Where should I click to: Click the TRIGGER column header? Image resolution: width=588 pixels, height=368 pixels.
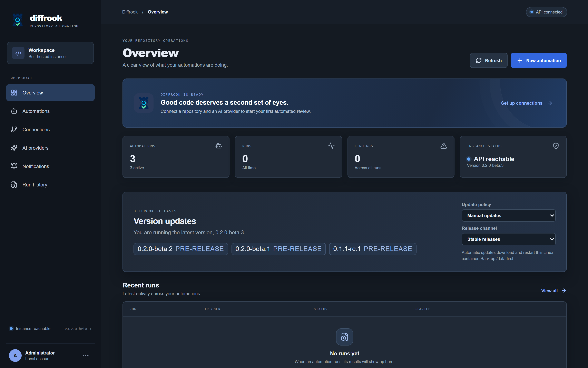click(212, 309)
